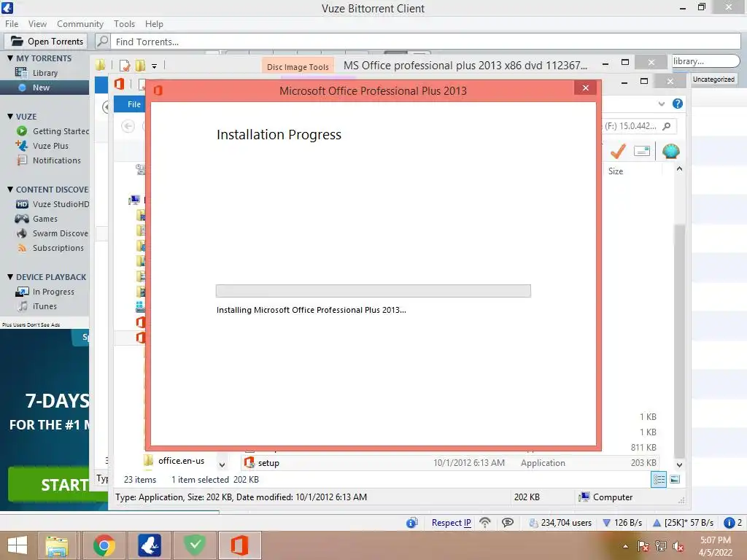Click the upload speed 57 B/s indicator

pos(683,522)
